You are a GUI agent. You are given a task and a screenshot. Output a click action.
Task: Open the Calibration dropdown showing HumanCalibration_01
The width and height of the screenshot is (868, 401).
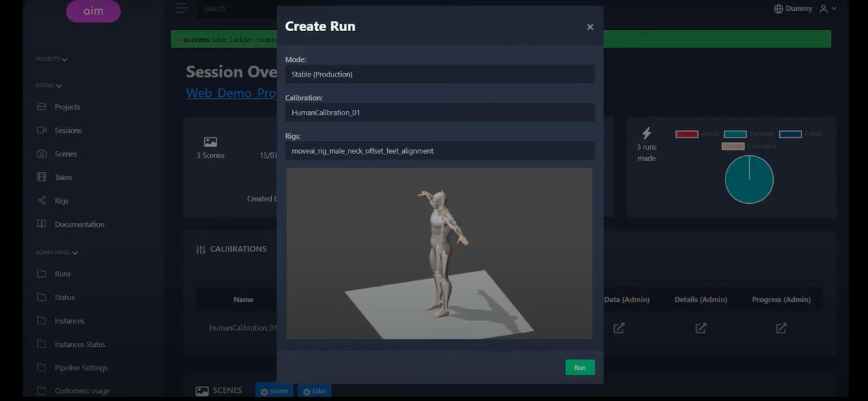coord(440,112)
